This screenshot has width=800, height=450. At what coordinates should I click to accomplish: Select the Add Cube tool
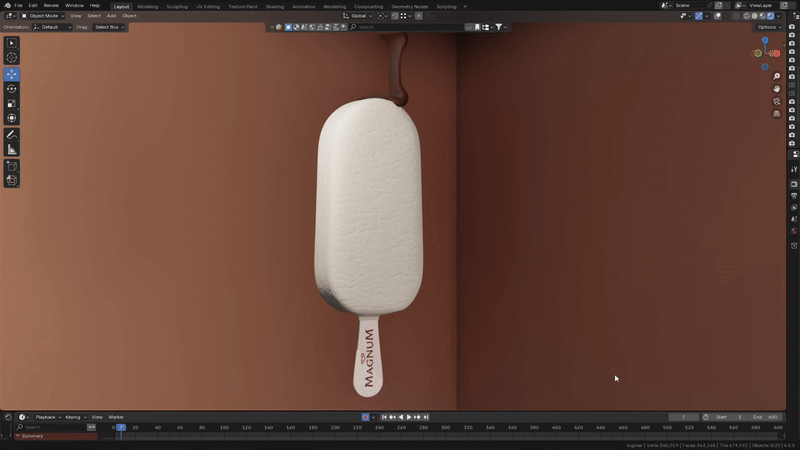[x=12, y=166]
